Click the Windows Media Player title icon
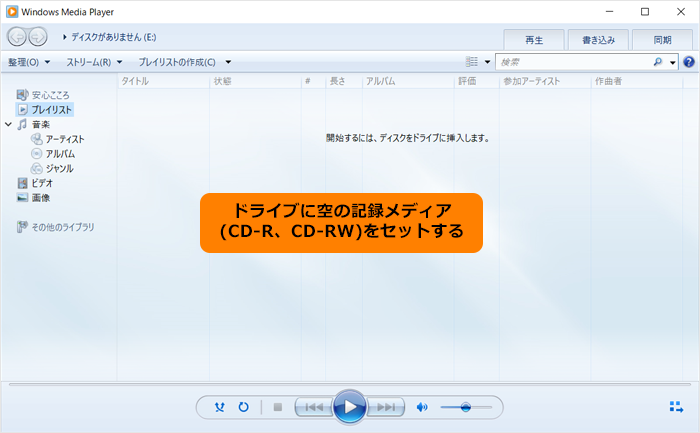The width and height of the screenshot is (700, 433). coord(12,12)
